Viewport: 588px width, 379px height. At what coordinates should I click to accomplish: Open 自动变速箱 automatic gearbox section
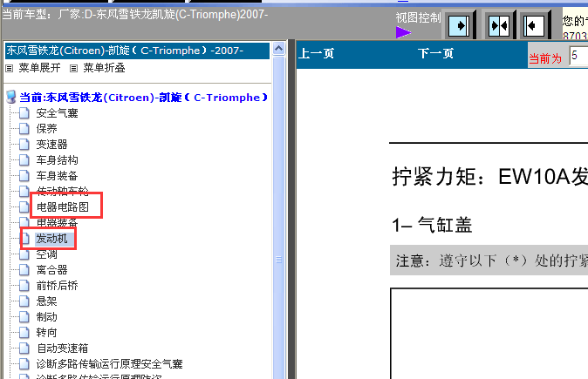point(62,349)
